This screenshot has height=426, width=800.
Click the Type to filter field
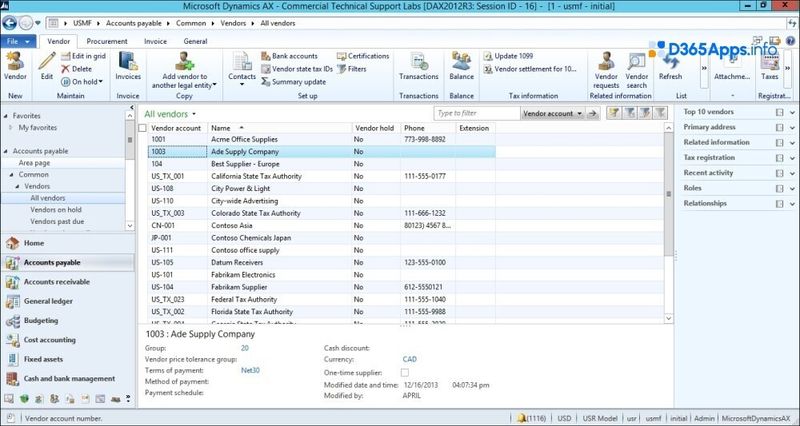point(477,113)
